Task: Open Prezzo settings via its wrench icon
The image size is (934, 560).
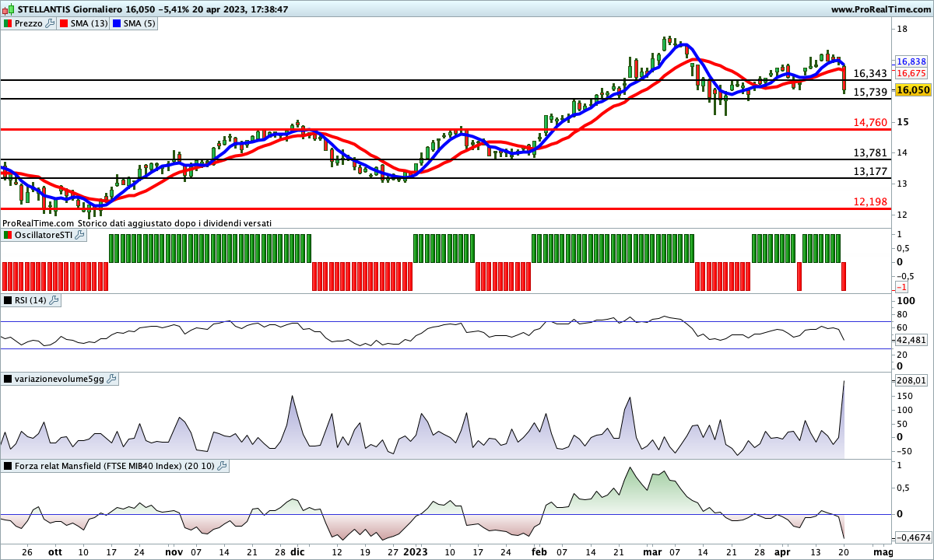Action: pyautogui.click(x=51, y=23)
